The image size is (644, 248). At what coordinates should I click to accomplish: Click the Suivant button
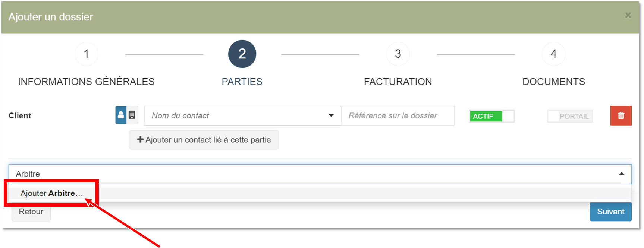click(610, 212)
